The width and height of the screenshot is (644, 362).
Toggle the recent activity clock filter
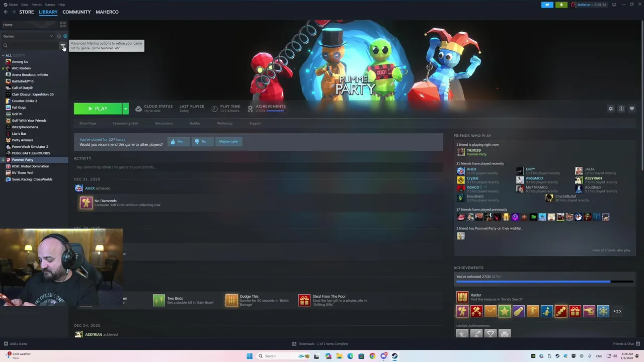(x=59, y=36)
